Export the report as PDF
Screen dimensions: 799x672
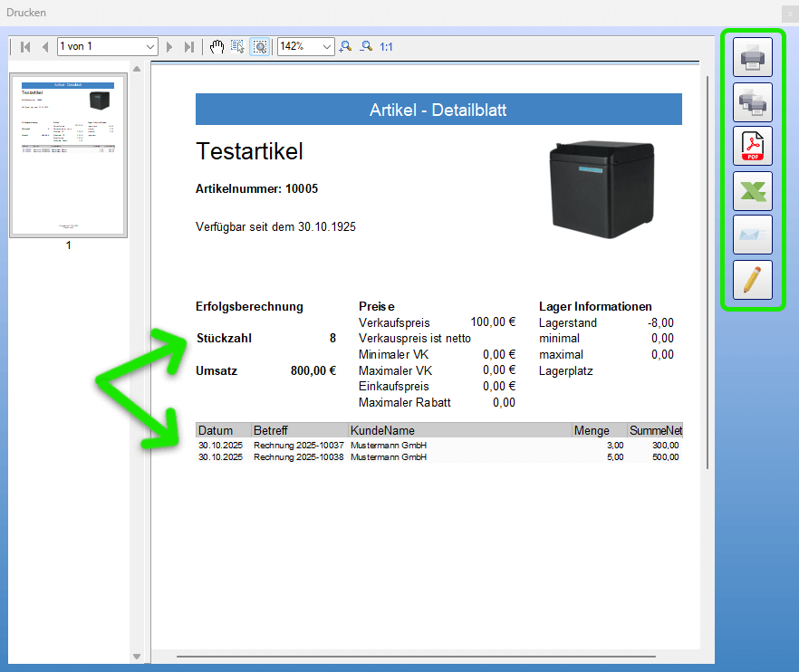(752, 147)
